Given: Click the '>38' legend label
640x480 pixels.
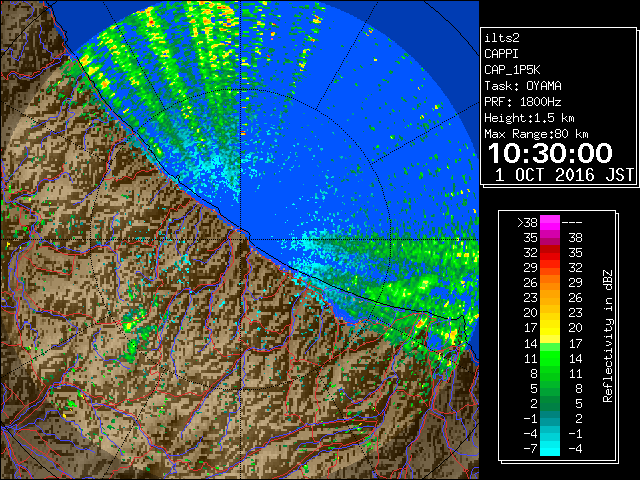Looking at the screenshot, I should [x=527, y=223].
